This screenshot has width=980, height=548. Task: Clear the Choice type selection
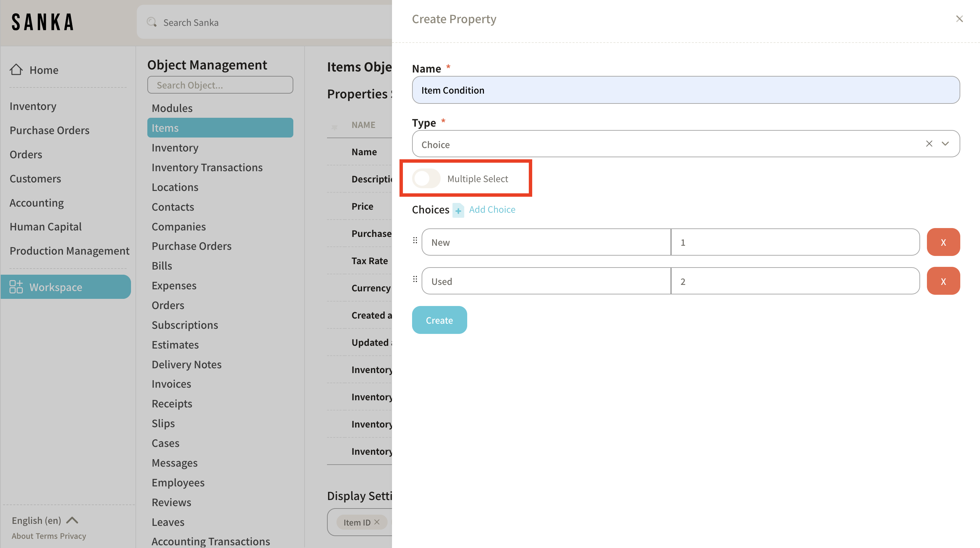click(x=929, y=144)
